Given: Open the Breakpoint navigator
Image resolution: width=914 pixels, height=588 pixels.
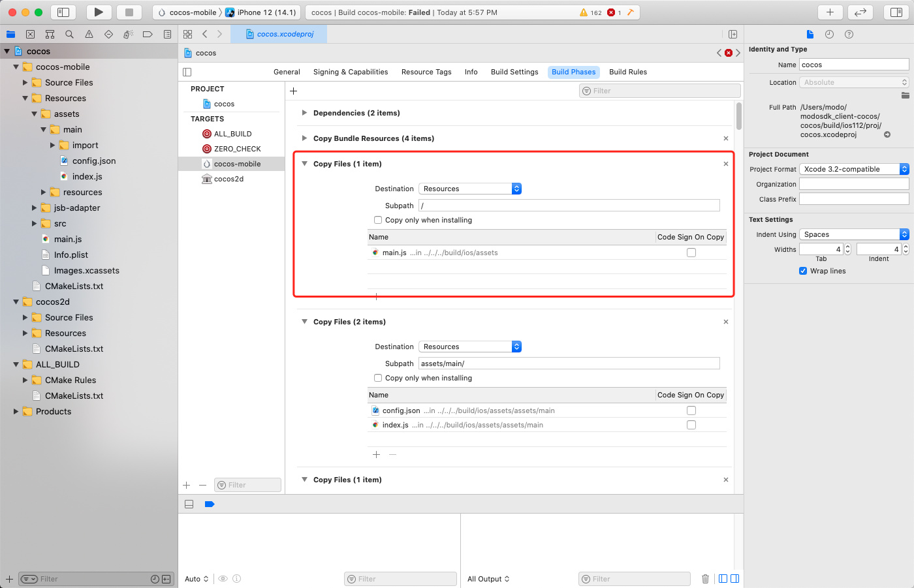Looking at the screenshot, I should tap(148, 34).
